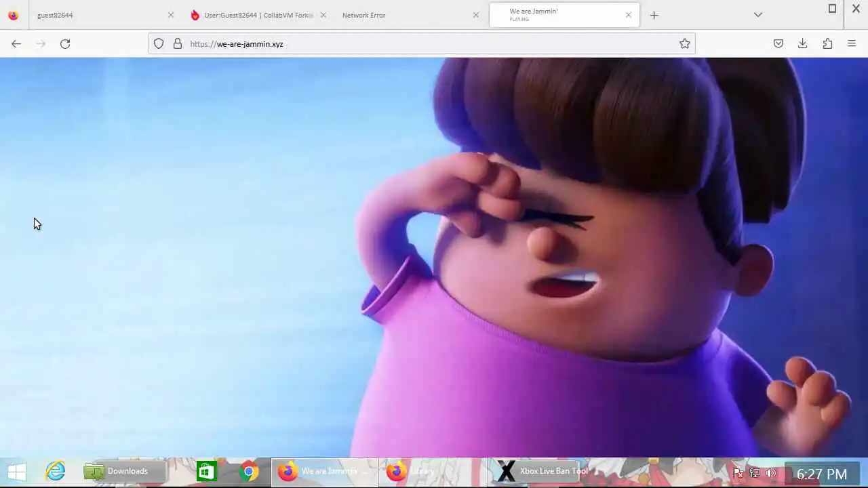The image size is (868, 488).
Task: Open Windows Store from taskbar
Action: click(207, 471)
